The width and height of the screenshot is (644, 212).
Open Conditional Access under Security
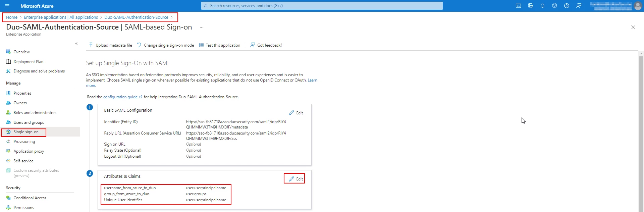30,198
